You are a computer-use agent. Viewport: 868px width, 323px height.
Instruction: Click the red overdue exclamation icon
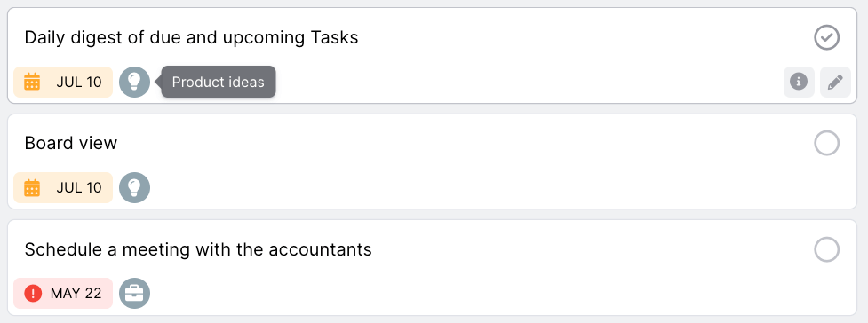tap(33, 293)
